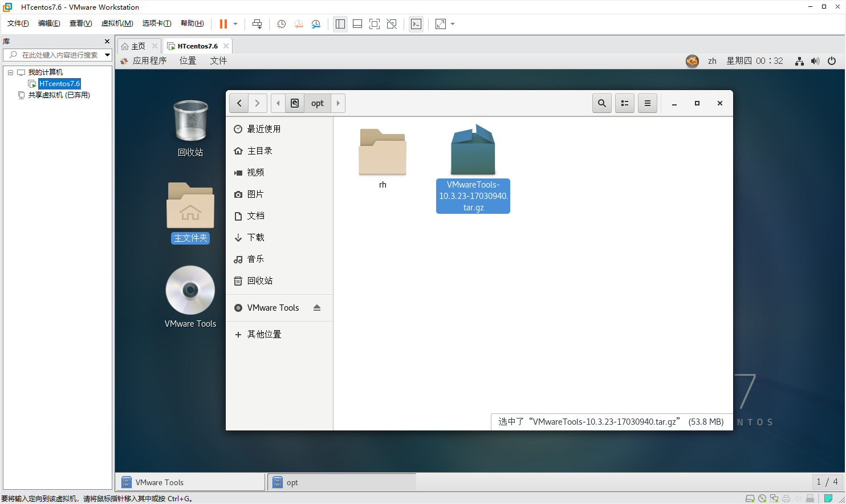Screen dimensions: 846x504
Task: Open 其他位置 in the sidebar
Action: coord(279,335)
